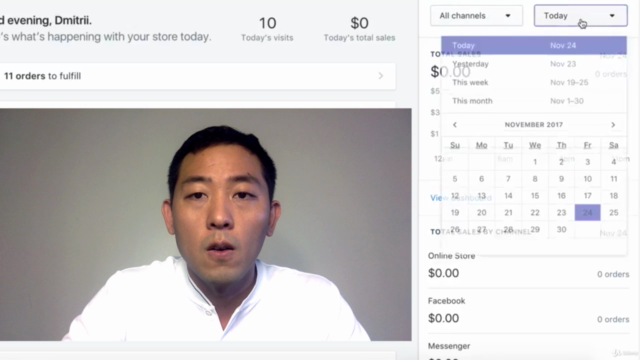Viewport: 640px width, 360px height.
Task: Click the Facebook 0 orders text
Action: click(x=613, y=319)
